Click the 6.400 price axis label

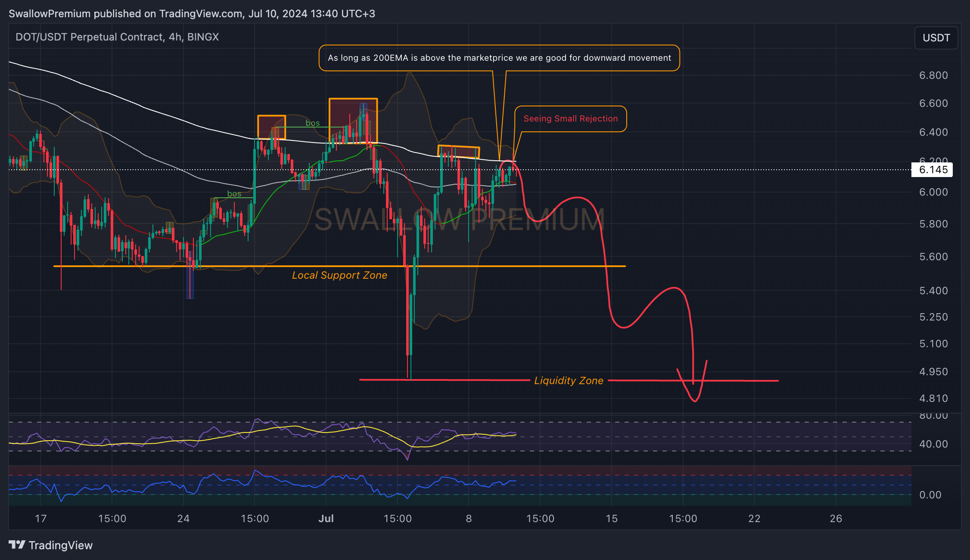933,132
